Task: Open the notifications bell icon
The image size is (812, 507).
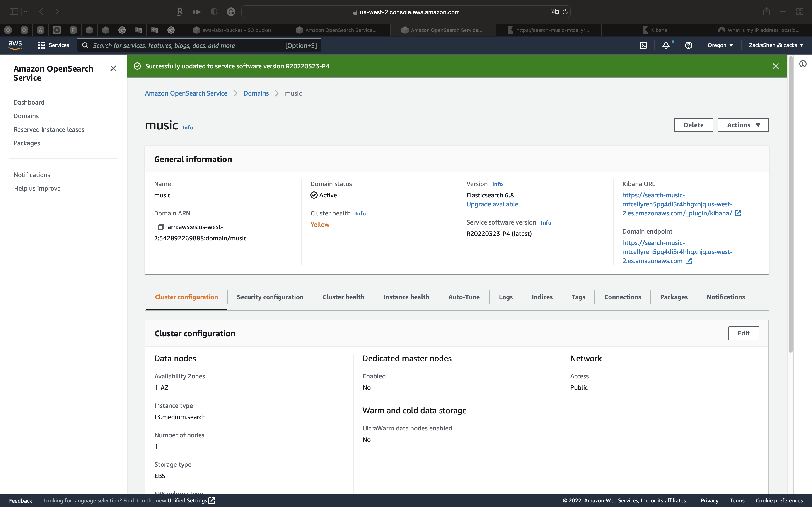Action: [x=666, y=45]
